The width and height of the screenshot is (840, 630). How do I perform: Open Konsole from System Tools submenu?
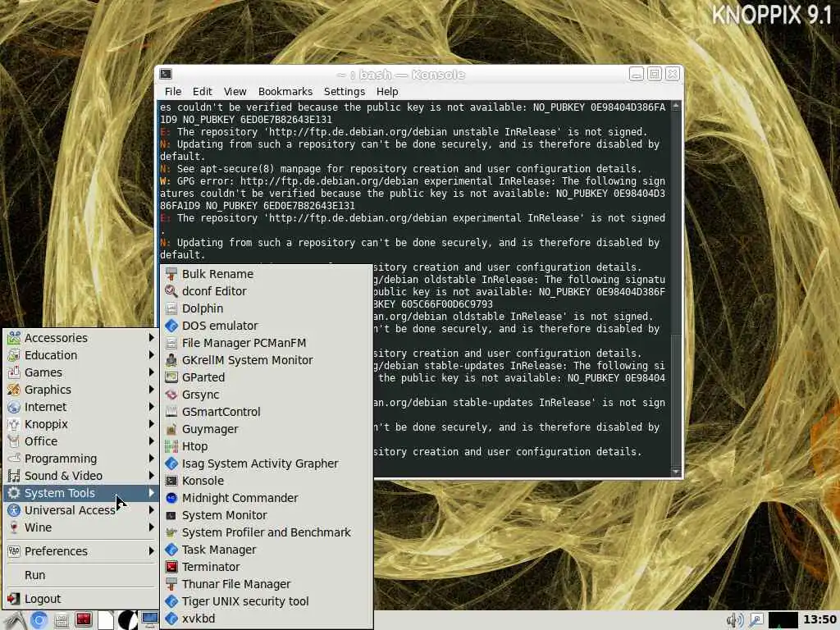(x=267, y=481)
